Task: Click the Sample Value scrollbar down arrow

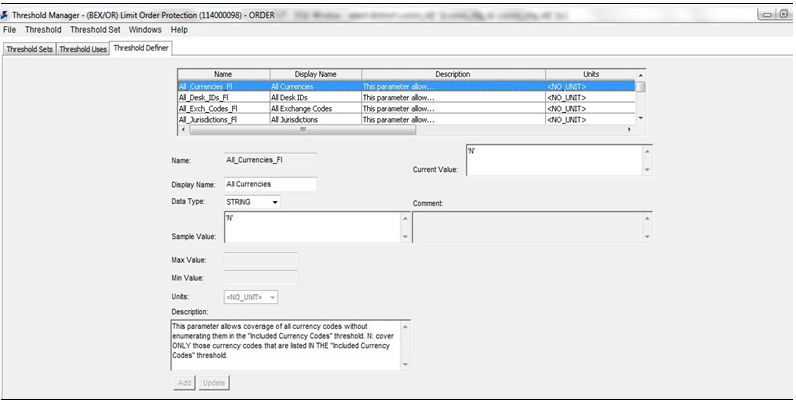Action: pyautogui.click(x=405, y=237)
